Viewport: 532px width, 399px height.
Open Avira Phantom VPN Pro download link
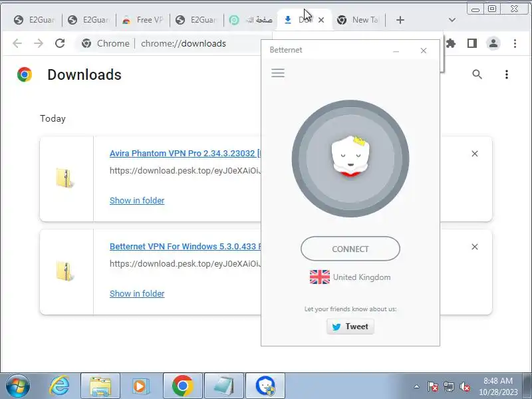186,154
